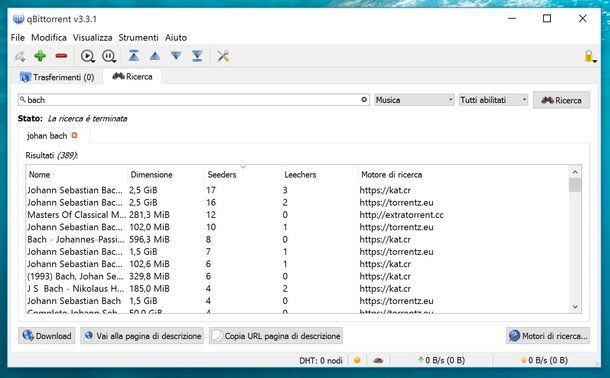Screen dimensions: 610x378
Task: Clear the search field with x icon
Action: pyautogui.click(x=364, y=100)
